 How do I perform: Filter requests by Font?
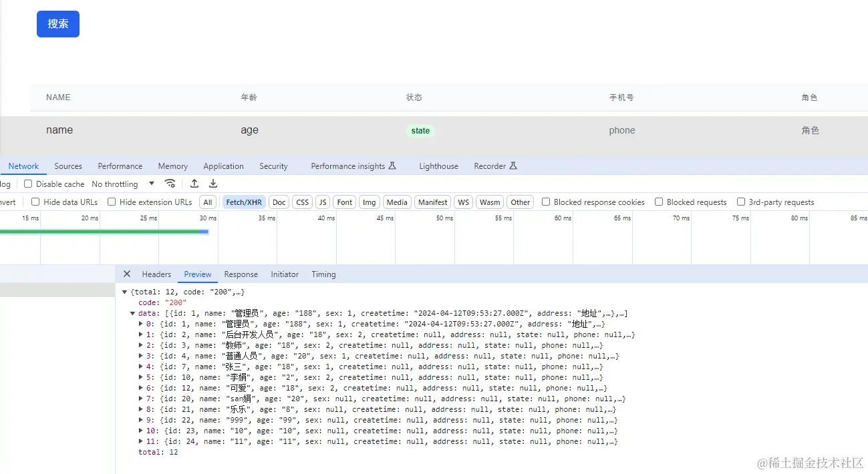pyautogui.click(x=345, y=202)
